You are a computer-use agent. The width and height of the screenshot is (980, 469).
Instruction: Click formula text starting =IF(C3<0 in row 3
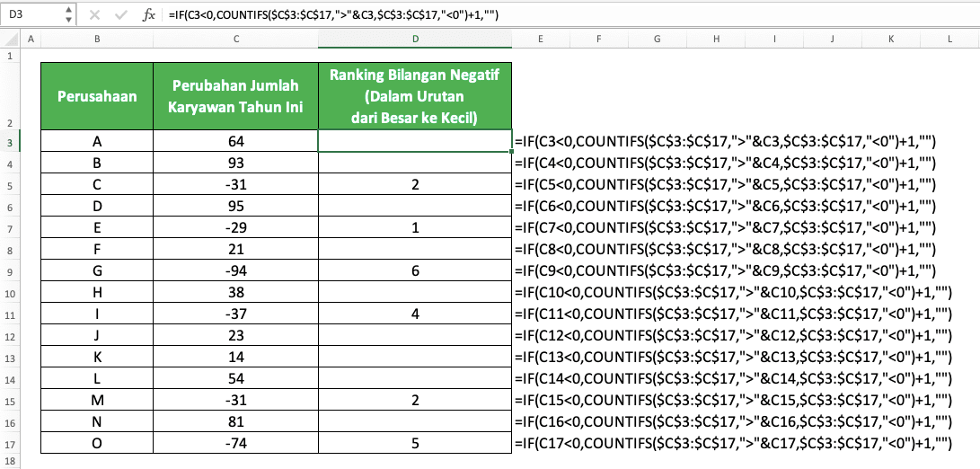click(724, 141)
